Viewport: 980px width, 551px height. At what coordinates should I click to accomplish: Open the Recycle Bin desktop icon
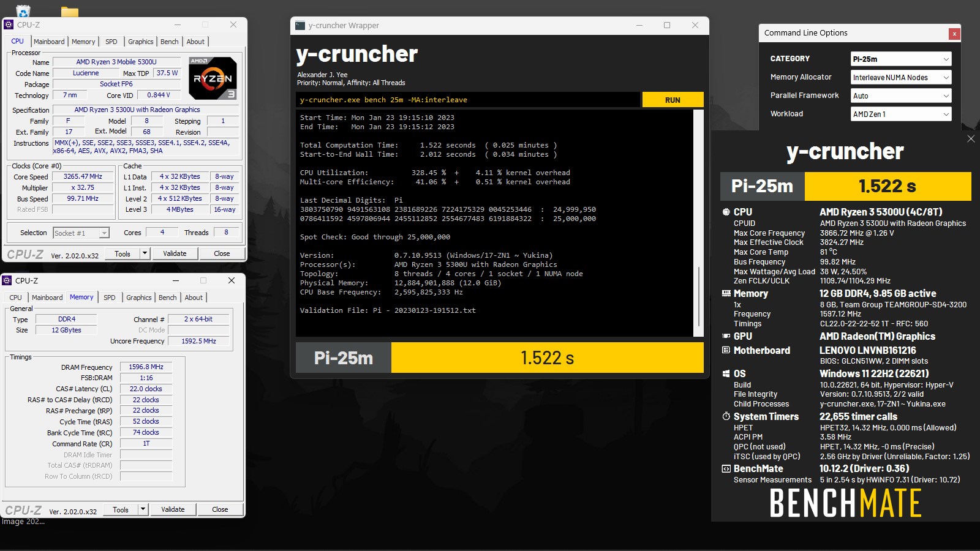click(23, 10)
